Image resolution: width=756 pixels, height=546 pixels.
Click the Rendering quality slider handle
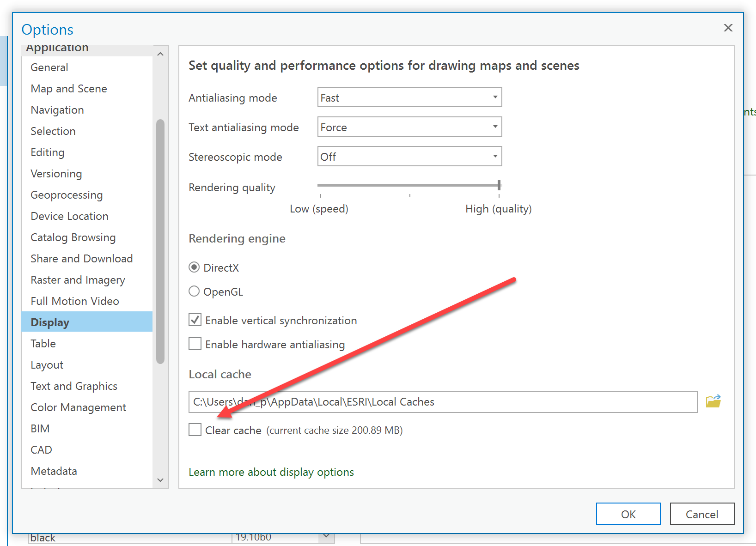pyautogui.click(x=499, y=185)
